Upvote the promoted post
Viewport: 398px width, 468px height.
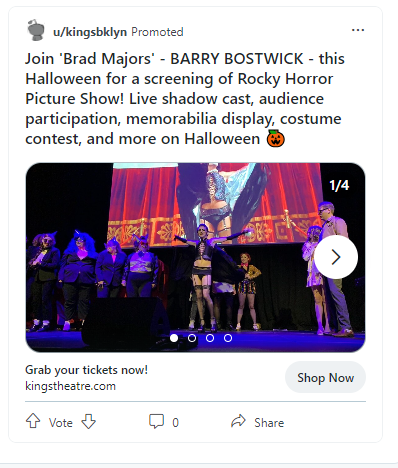(x=33, y=421)
